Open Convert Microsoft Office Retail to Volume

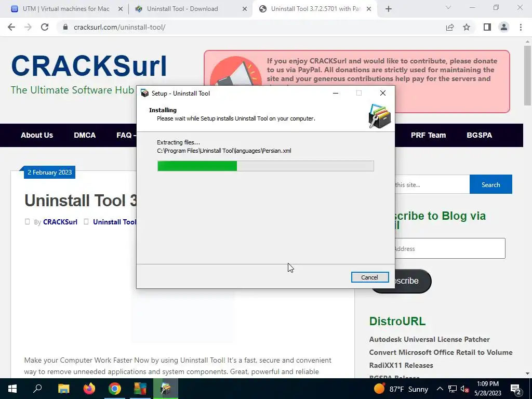tap(441, 352)
